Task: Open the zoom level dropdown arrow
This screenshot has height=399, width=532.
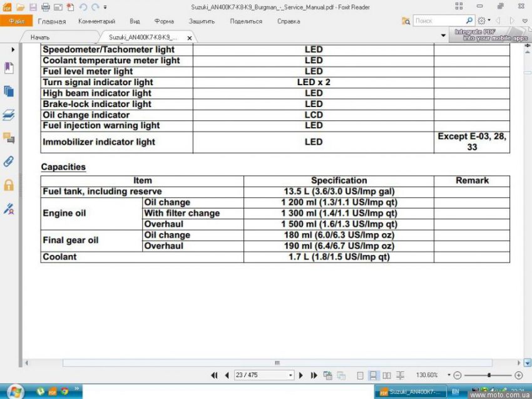Action: [x=449, y=375]
